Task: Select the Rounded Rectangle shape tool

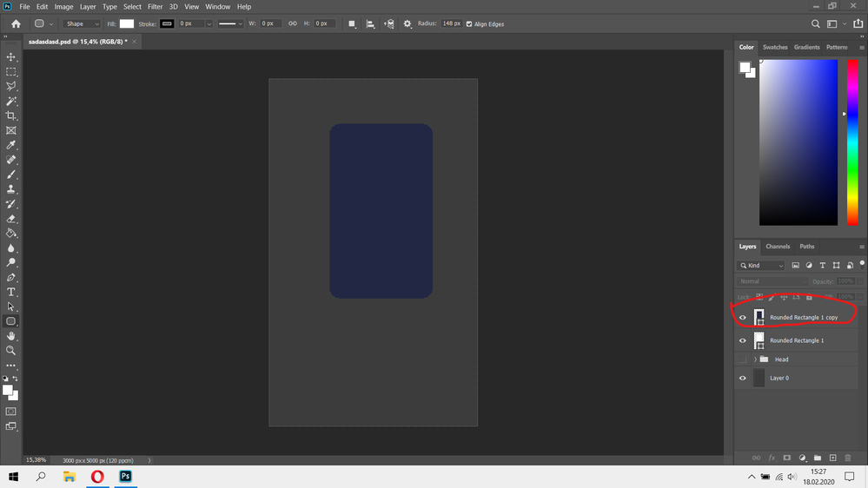Action: tap(11, 321)
